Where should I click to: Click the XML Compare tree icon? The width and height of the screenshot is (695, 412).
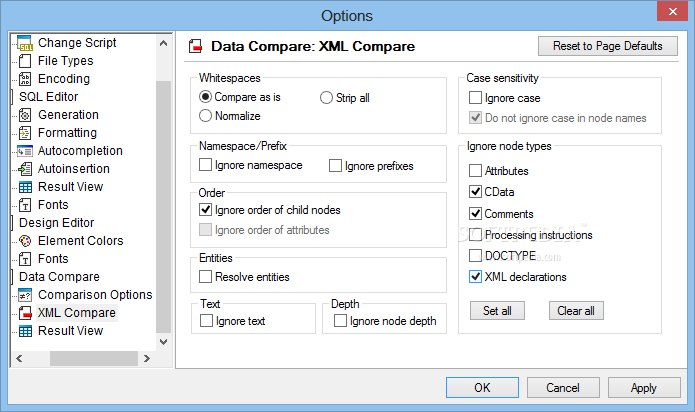tap(25, 313)
